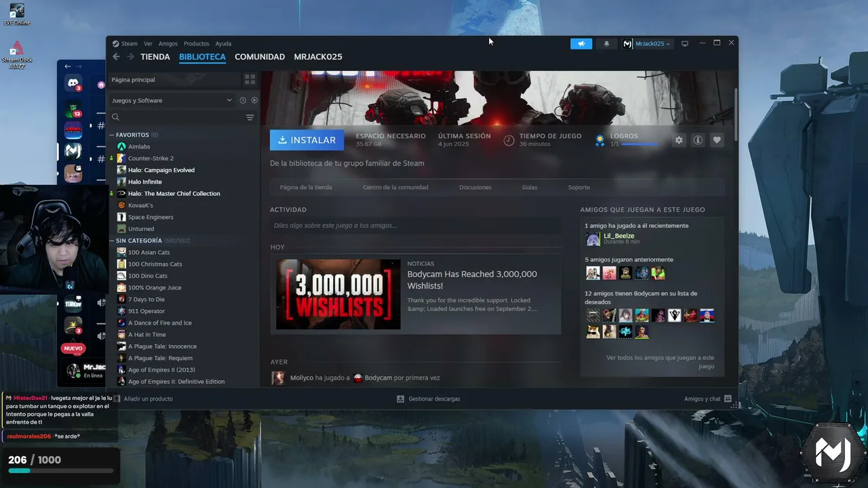868x488 pixels.
Task: Click the playtime clock icon
Action: (x=509, y=140)
